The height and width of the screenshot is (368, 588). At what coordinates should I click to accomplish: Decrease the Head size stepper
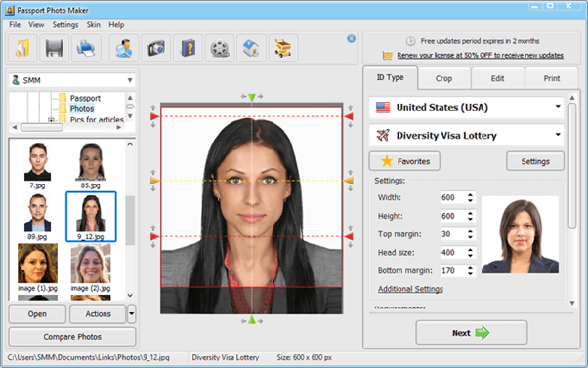tap(470, 255)
